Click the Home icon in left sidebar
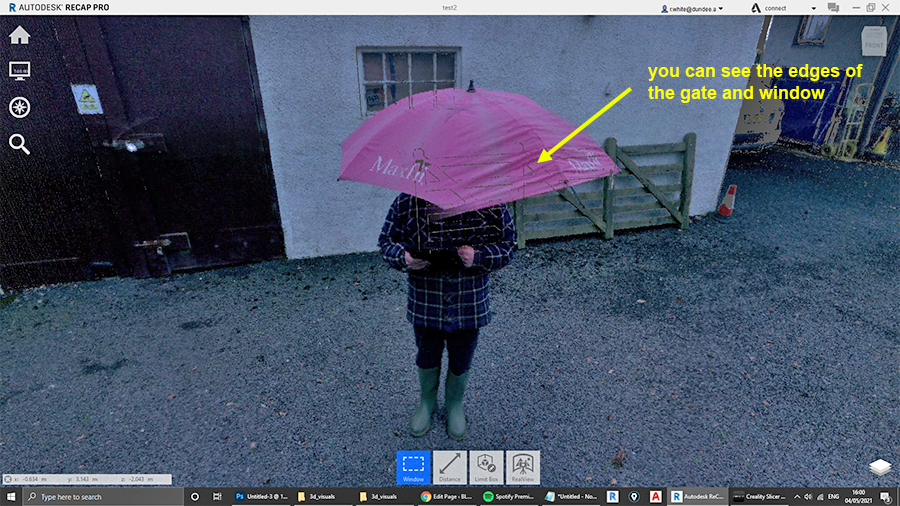 [19, 35]
